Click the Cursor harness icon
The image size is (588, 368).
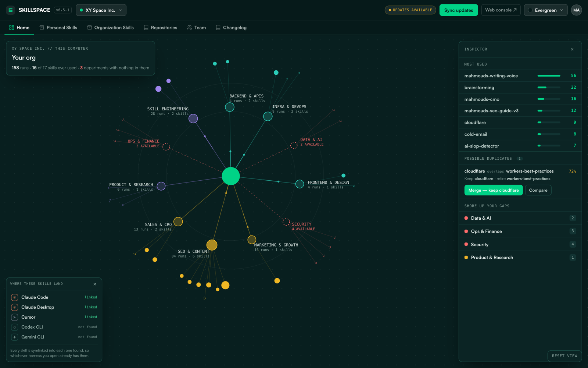(15, 317)
